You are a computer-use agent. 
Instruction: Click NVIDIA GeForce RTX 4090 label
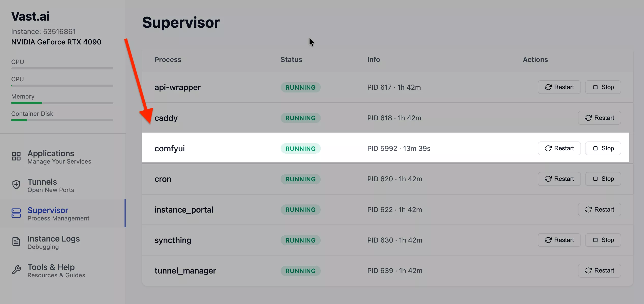(x=56, y=42)
